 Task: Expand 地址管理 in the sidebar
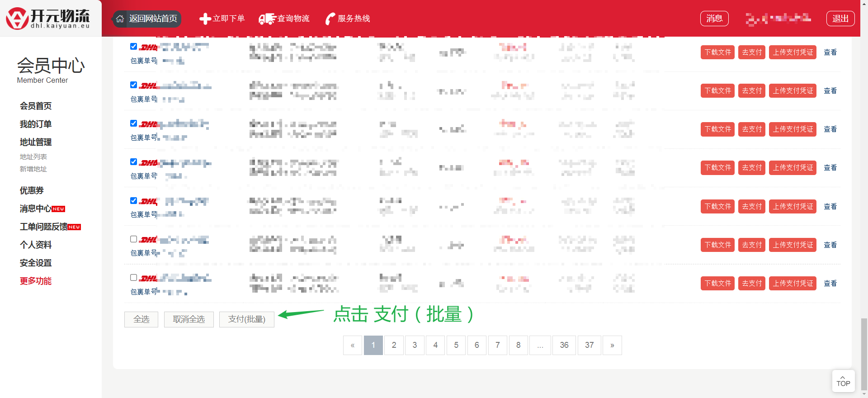coord(36,142)
